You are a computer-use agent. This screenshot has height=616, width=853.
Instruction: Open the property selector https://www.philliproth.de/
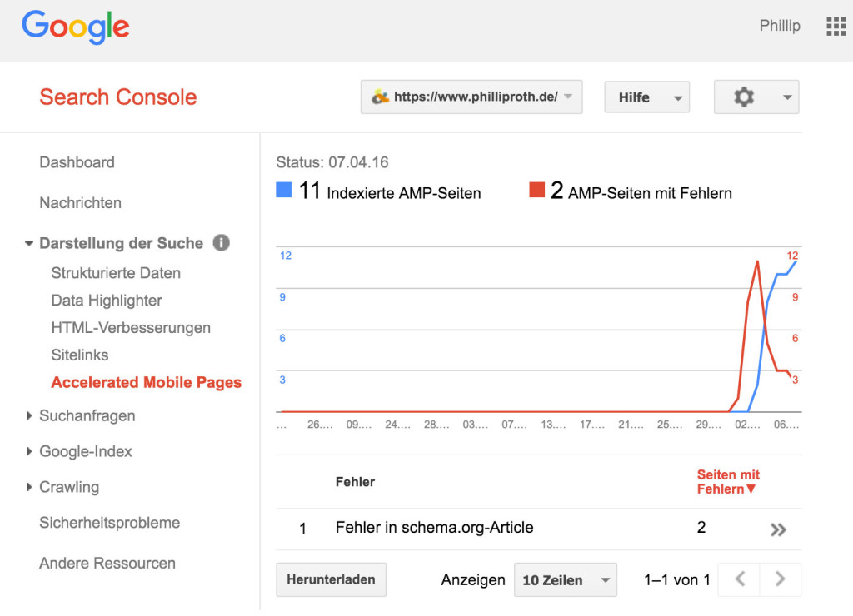point(471,97)
